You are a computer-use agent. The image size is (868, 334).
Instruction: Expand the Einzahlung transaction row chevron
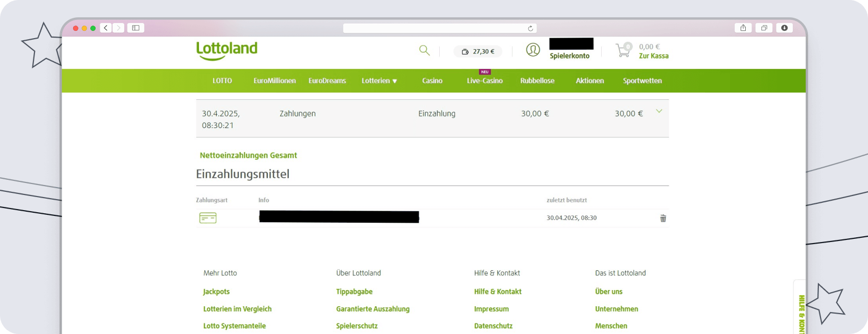tap(659, 111)
